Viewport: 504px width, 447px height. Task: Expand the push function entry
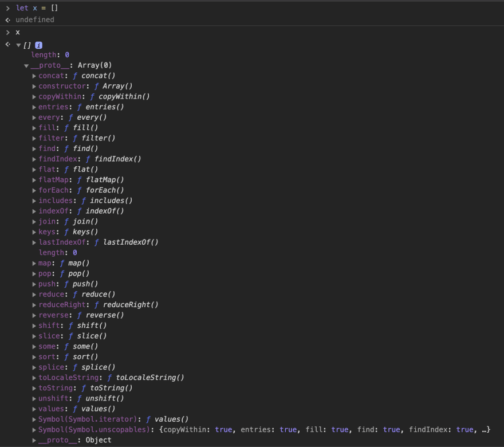34,284
